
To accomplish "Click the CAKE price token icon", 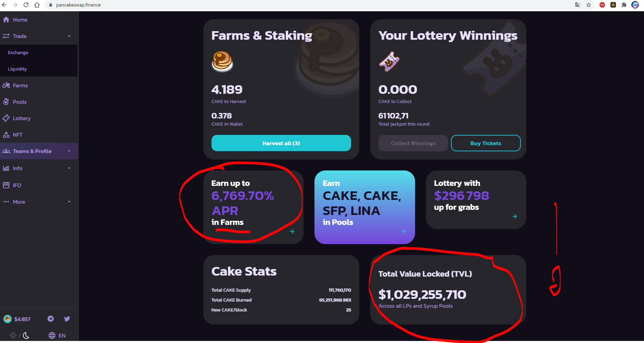I will (x=8, y=319).
